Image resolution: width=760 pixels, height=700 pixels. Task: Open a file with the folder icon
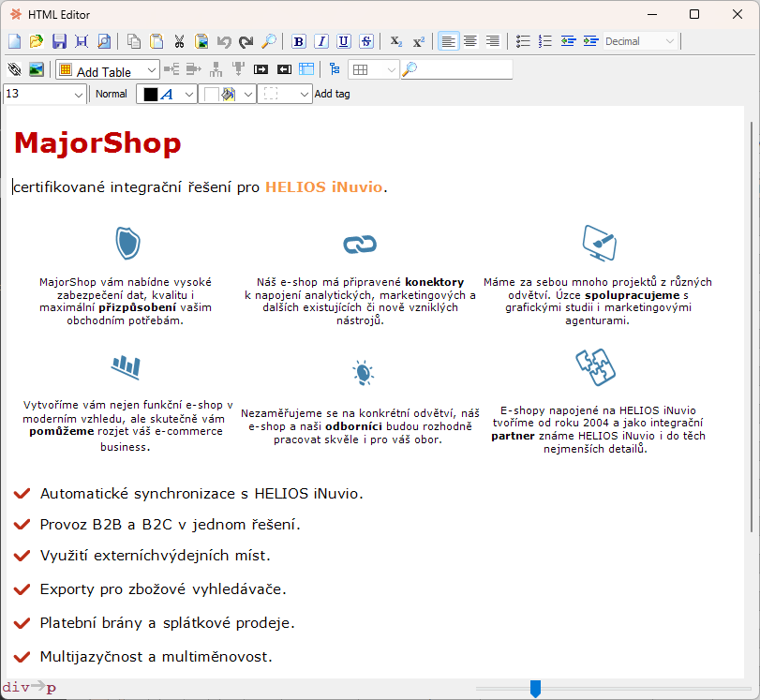tap(37, 41)
